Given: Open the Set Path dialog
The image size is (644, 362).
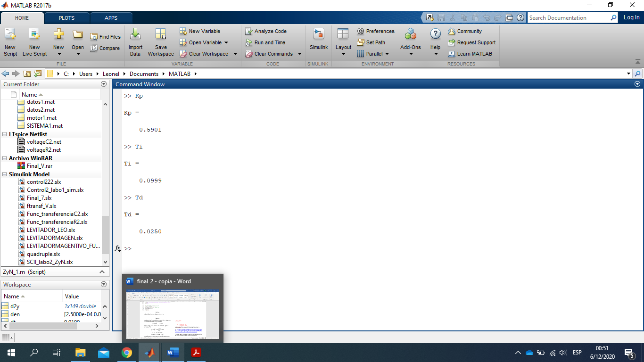Looking at the screenshot, I should [371, 42].
